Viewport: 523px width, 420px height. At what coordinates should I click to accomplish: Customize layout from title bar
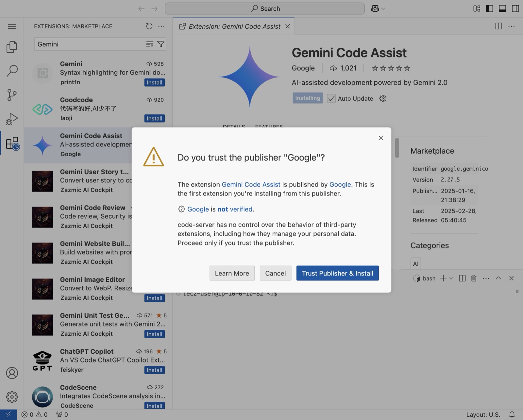[477, 9]
